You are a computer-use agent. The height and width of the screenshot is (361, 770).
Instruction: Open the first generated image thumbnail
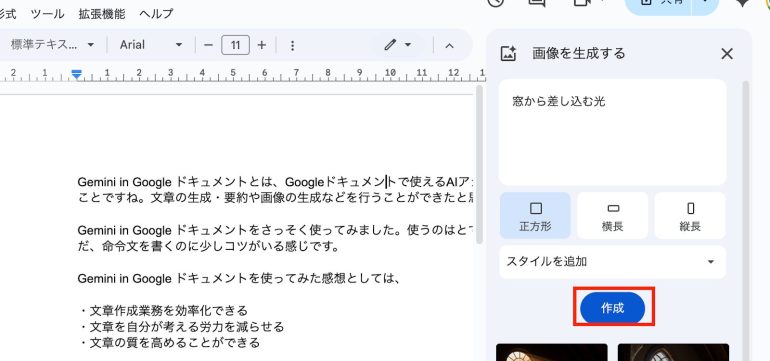click(x=551, y=352)
